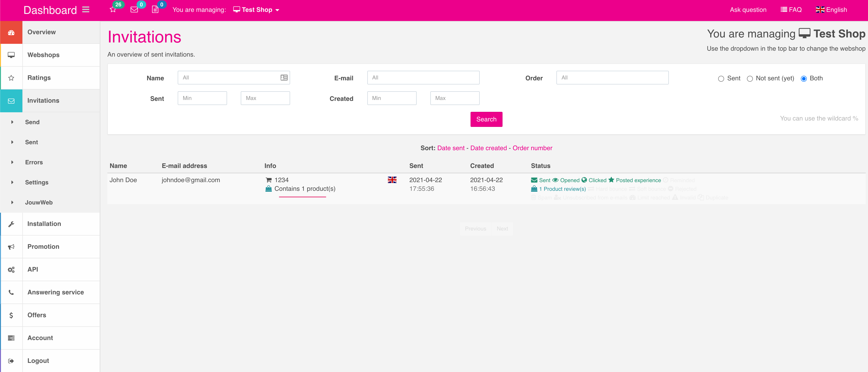Click the Sent Min date field
This screenshot has width=868, height=372.
[x=202, y=98]
